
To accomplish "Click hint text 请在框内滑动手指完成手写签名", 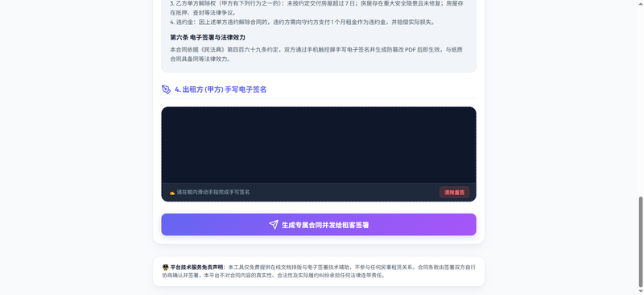I will pyautogui.click(x=213, y=192).
